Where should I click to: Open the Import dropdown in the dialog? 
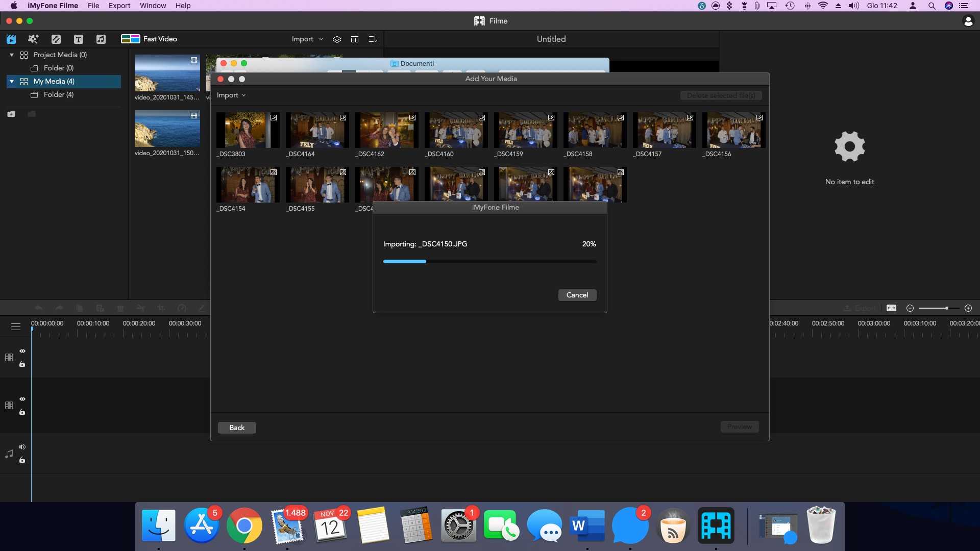(231, 95)
